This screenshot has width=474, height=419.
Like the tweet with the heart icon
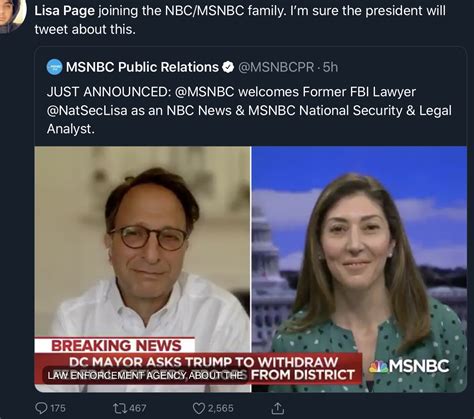(x=199, y=408)
